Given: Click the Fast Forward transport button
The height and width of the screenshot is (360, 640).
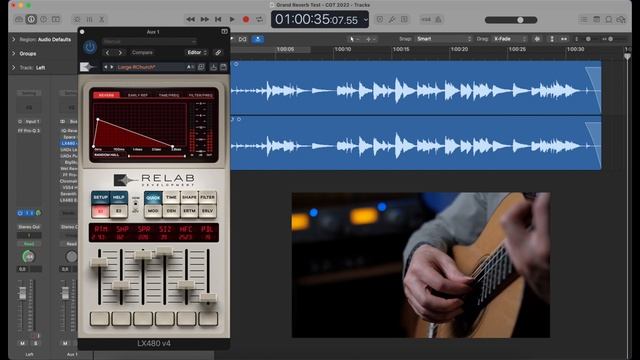Looking at the screenshot, I should click(x=204, y=19).
